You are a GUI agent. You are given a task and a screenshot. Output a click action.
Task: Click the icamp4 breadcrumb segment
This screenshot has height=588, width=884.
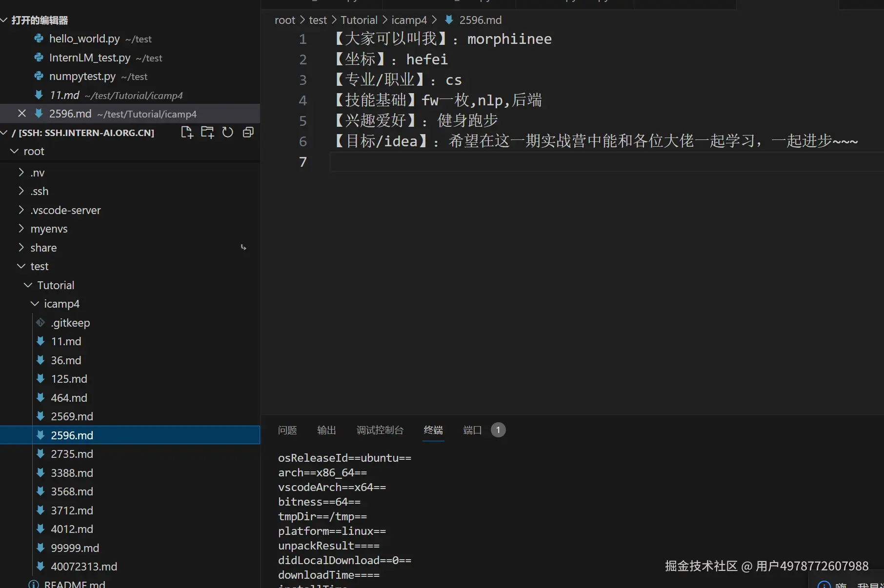pyautogui.click(x=409, y=20)
